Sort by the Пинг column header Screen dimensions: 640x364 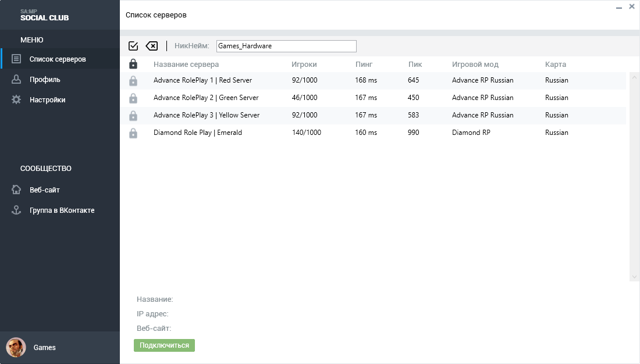364,65
